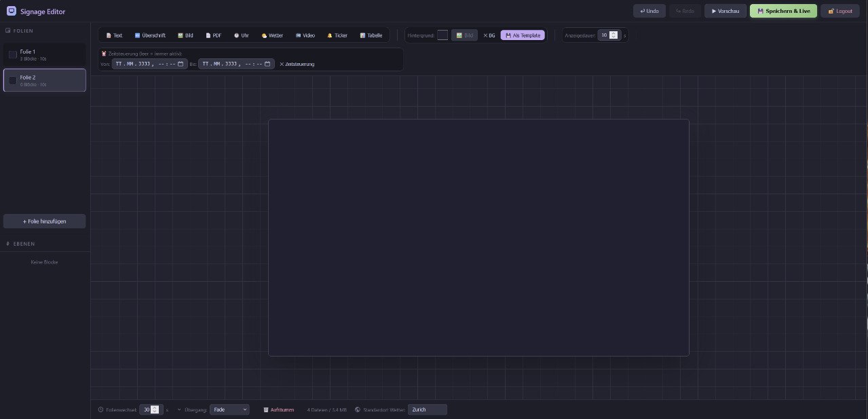The height and width of the screenshot is (419, 868).
Task: Remove background with ✕ BG
Action: pyautogui.click(x=489, y=35)
